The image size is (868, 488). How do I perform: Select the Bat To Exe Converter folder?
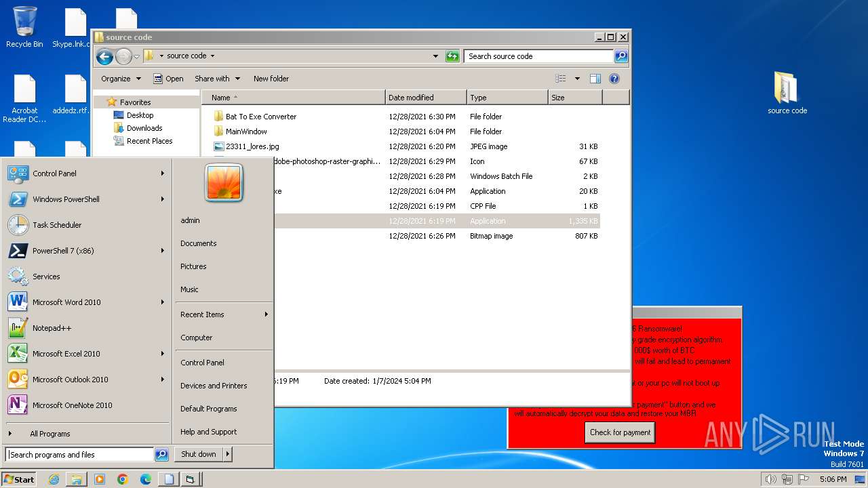[261, 117]
